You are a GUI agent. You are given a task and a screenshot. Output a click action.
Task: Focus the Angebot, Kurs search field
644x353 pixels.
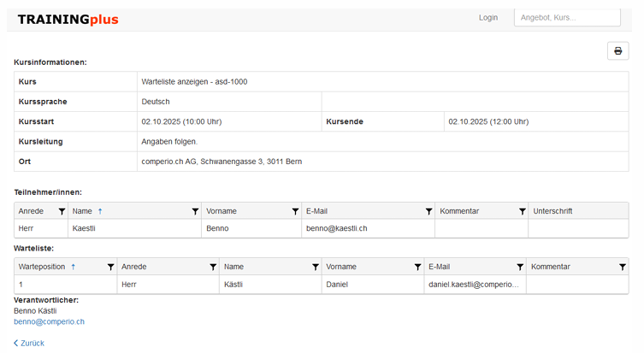point(567,18)
